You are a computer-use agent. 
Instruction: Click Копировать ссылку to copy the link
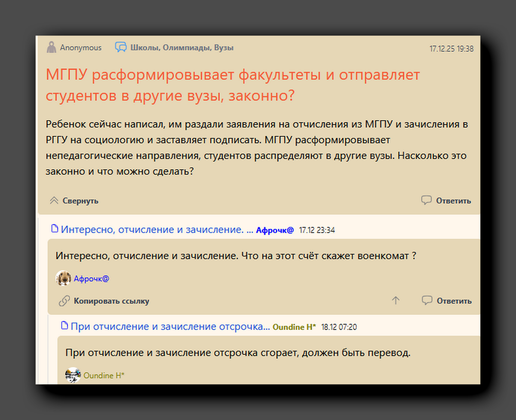click(111, 301)
